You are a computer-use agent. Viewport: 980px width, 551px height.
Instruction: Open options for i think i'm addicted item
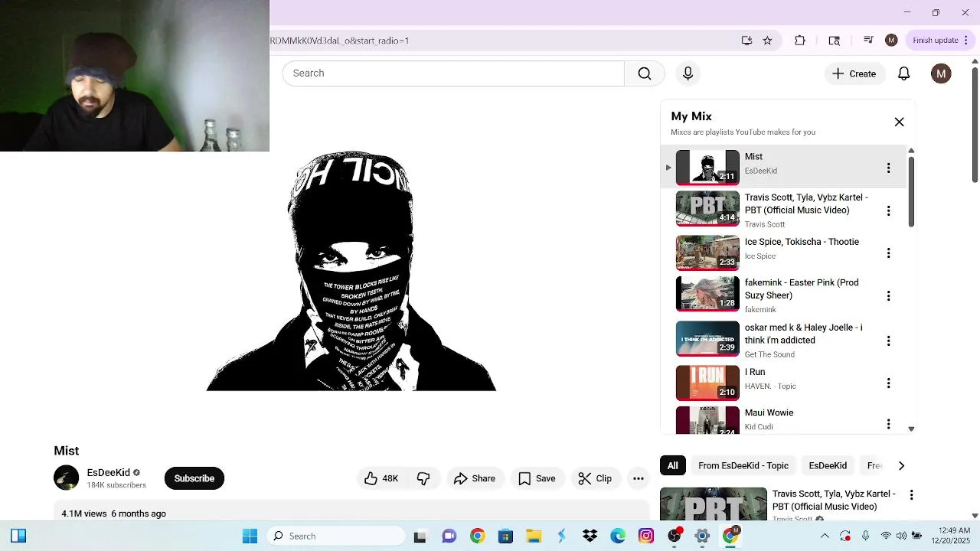point(888,341)
